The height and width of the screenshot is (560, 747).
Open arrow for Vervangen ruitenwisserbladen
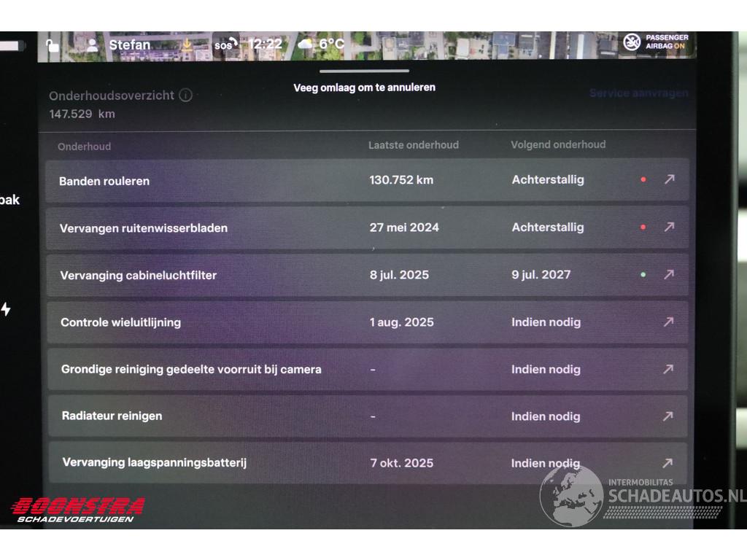point(668,227)
